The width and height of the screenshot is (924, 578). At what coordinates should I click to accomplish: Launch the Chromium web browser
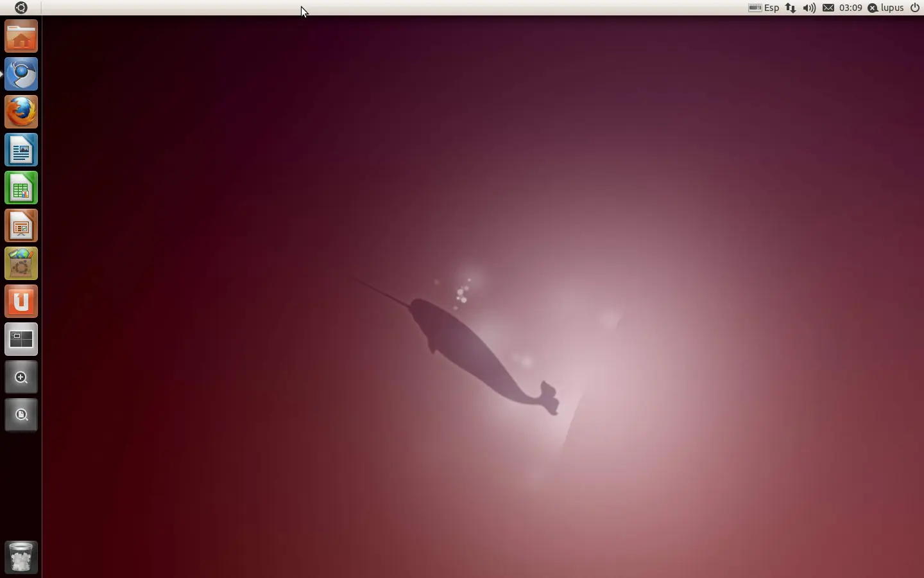point(21,74)
